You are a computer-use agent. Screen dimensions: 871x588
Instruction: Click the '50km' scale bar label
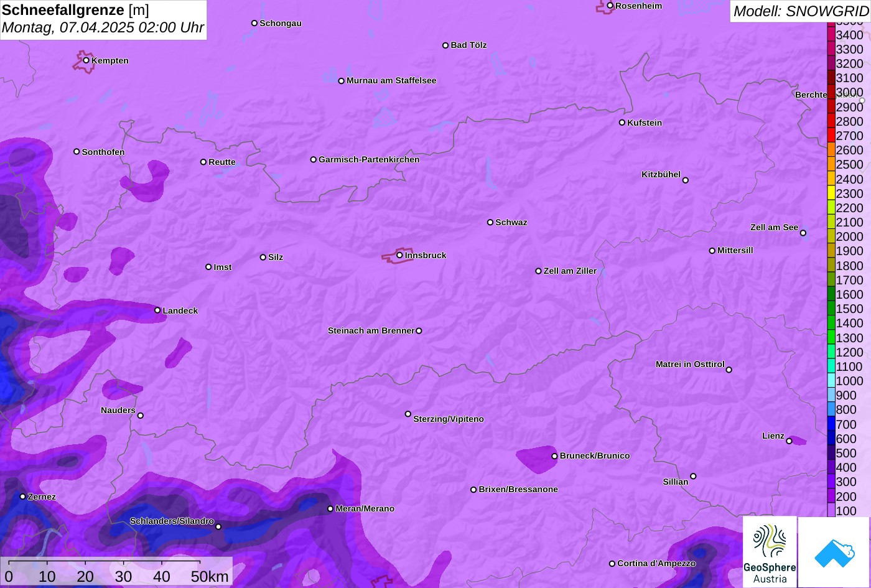coord(210,577)
